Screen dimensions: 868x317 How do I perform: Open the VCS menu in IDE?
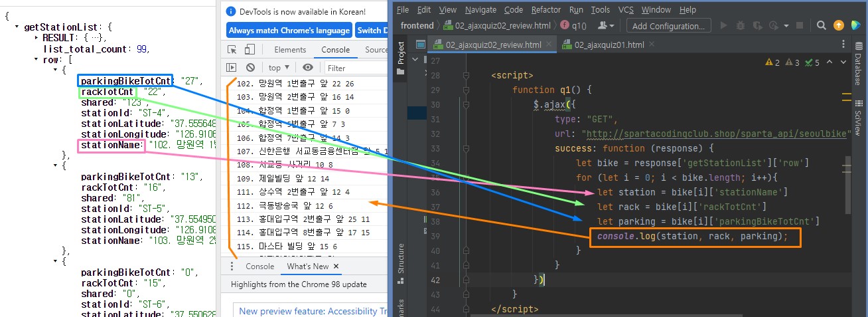point(626,9)
